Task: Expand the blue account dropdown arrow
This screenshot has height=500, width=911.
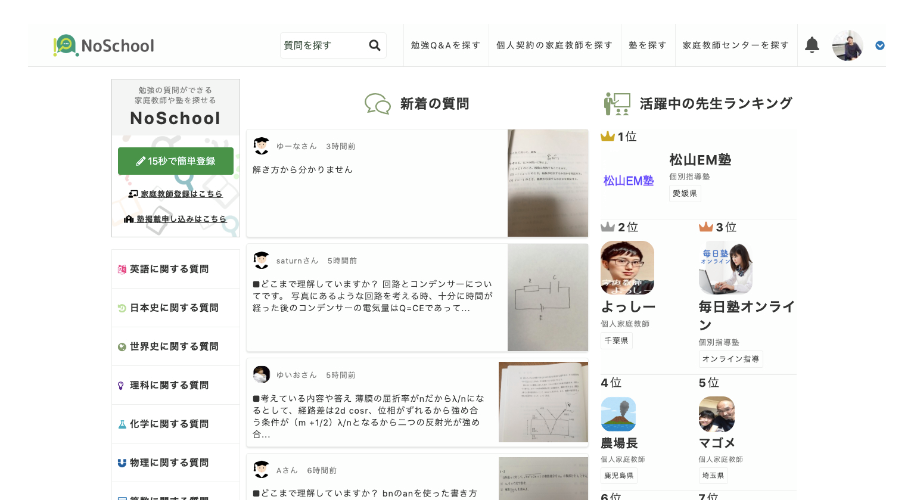Action: 880,45
